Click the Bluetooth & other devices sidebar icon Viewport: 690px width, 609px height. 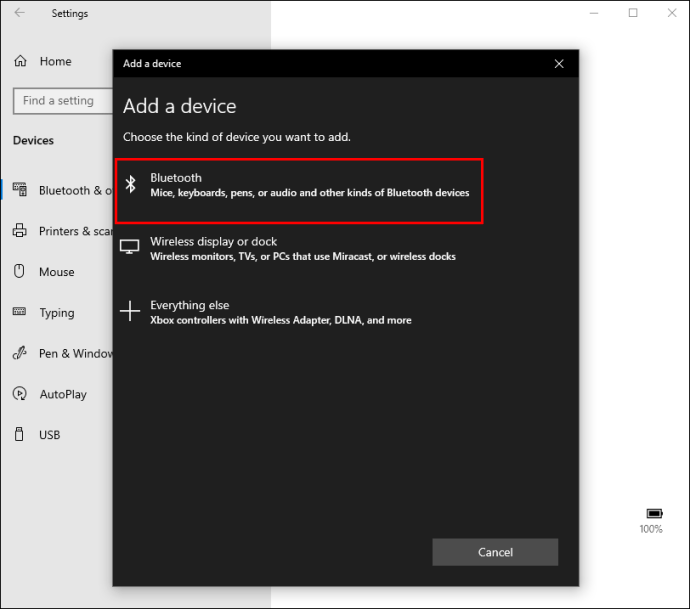tap(20, 190)
